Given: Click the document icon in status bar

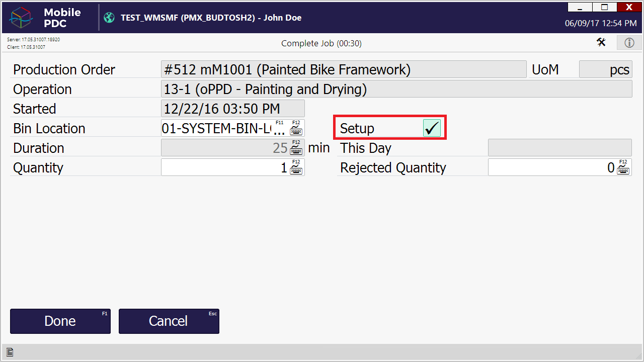Looking at the screenshot, I should click(10, 352).
